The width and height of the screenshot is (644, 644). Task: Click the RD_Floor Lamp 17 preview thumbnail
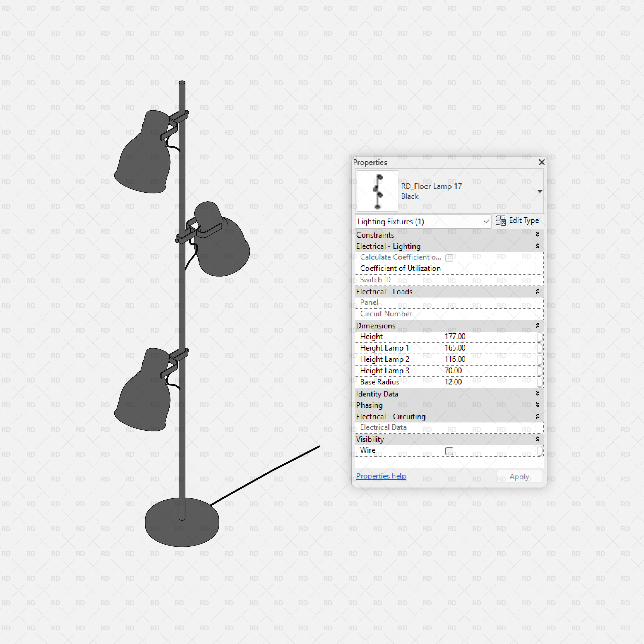[377, 191]
